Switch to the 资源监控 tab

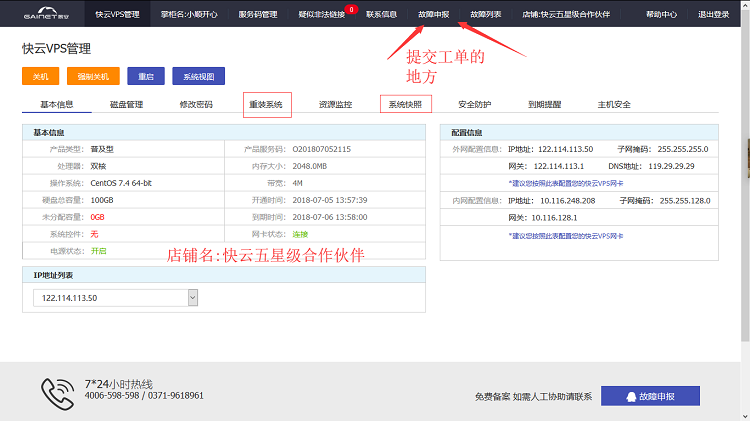335,104
